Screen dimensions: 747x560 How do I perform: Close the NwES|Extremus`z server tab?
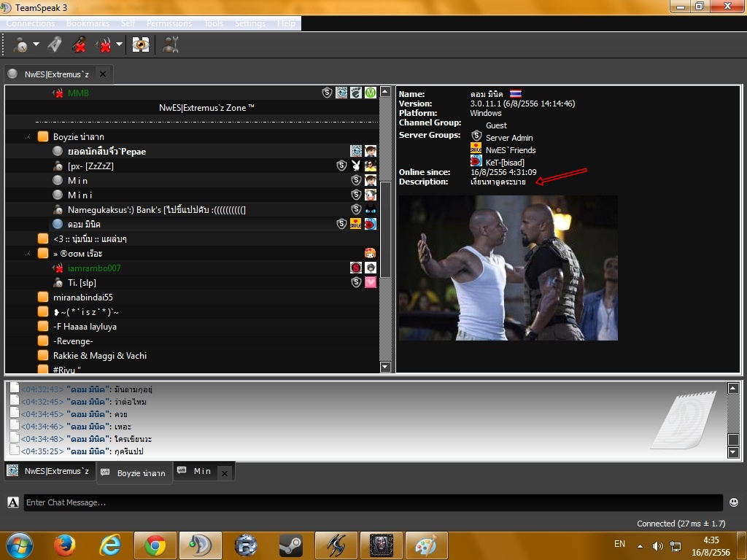[102, 74]
